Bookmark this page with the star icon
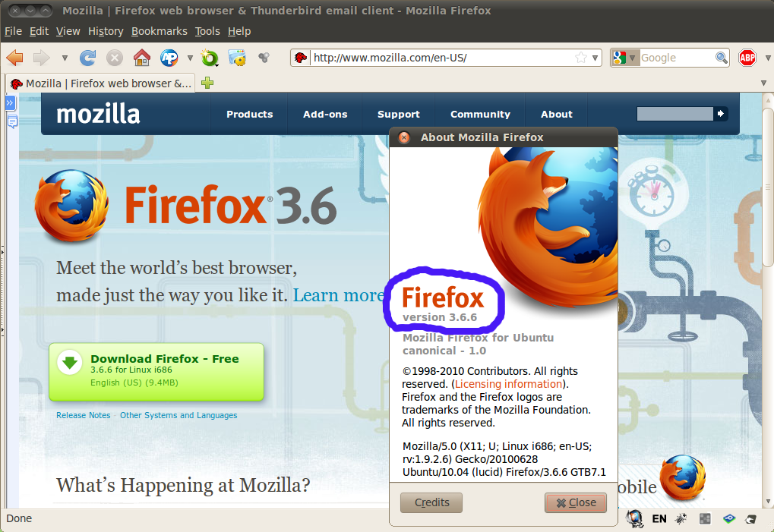Screen dimensions: 774x532 [581, 58]
